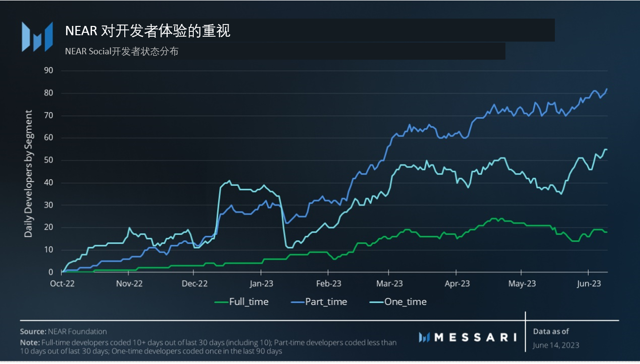The height and width of the screenshot is (364, 640).
Task: Toggle the One_time legend entry
Action: pos(398,302)
